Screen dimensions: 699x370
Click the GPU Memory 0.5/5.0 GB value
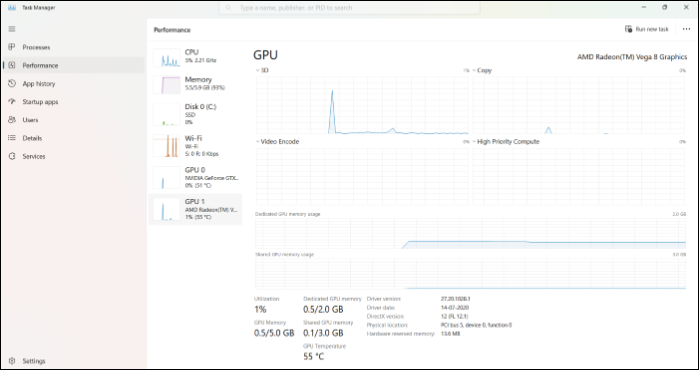coord(274,333)
